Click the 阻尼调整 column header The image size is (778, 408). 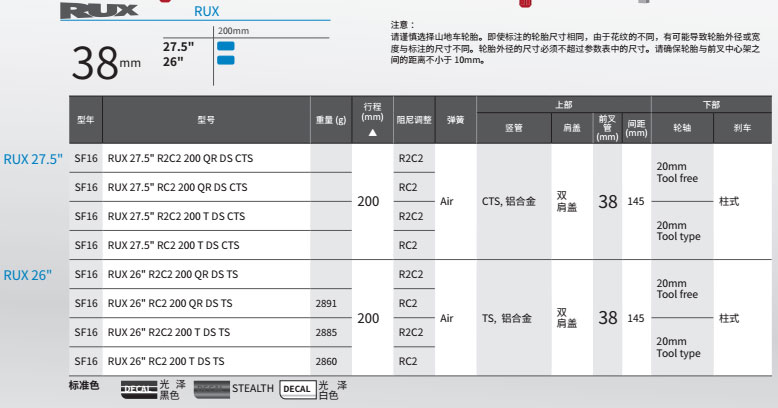tap(414, 120)
